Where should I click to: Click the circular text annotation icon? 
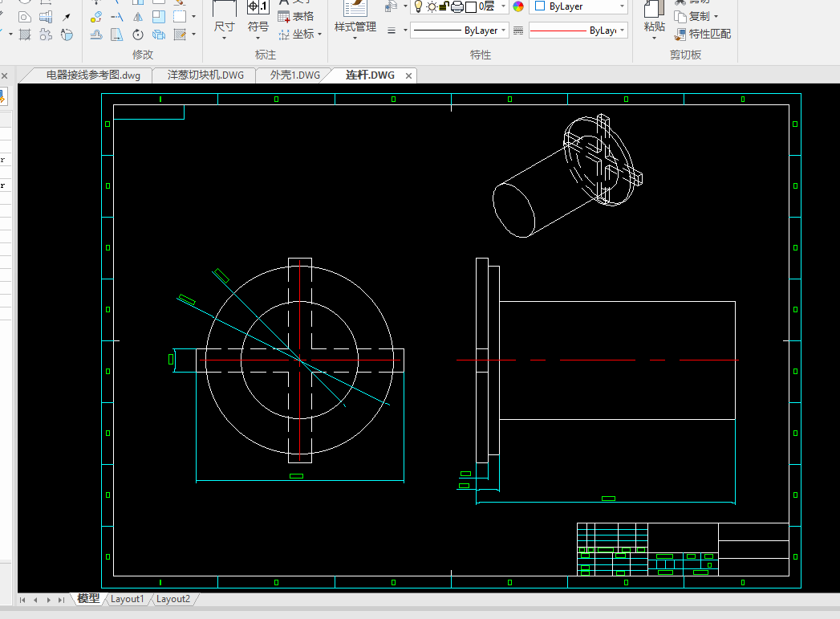click(x=67, y=35)
